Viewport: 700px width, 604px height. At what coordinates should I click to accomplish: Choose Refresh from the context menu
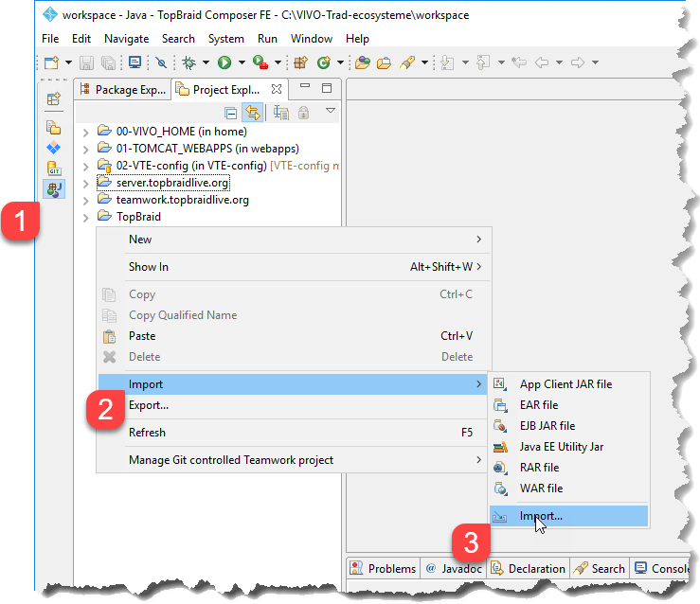coord(295,433)
